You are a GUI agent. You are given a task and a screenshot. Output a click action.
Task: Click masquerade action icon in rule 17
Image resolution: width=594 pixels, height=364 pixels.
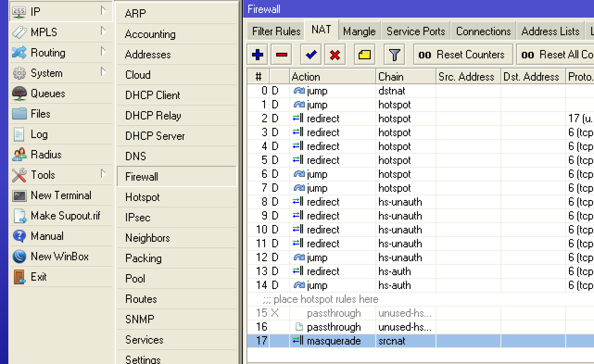[298, 341]
